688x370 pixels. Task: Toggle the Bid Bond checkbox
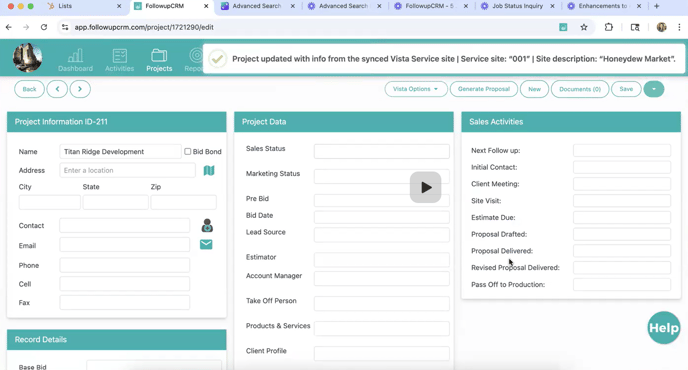click(x=188, y=151)
